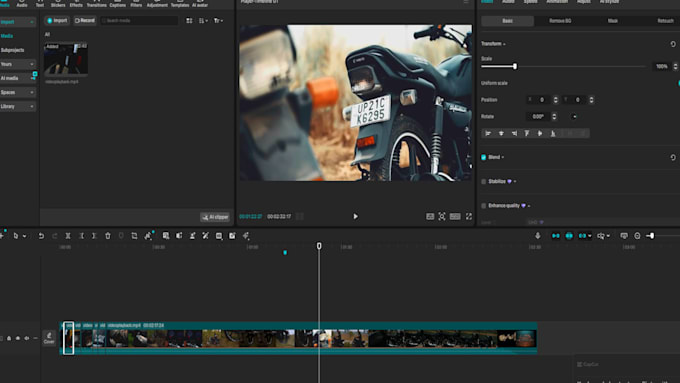Switch to the Mask tab
This screenshot has height=383, width=680.
click(612, 21)
